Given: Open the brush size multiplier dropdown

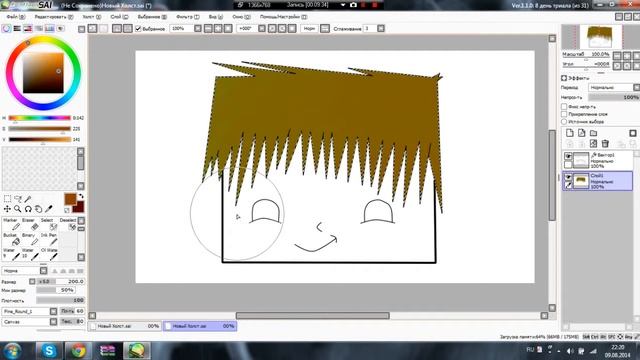Looking at the screenshot, I should pyautogui.click(x=32, y=282).
